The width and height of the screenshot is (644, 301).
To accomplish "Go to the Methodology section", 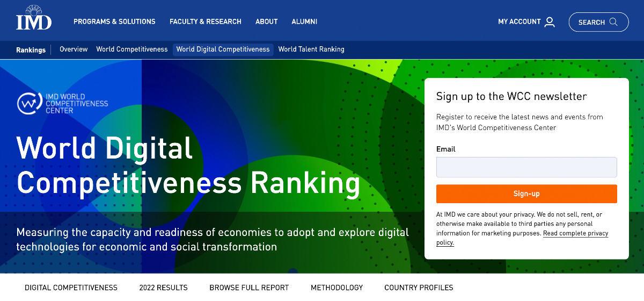I will [x=336, y=288].
